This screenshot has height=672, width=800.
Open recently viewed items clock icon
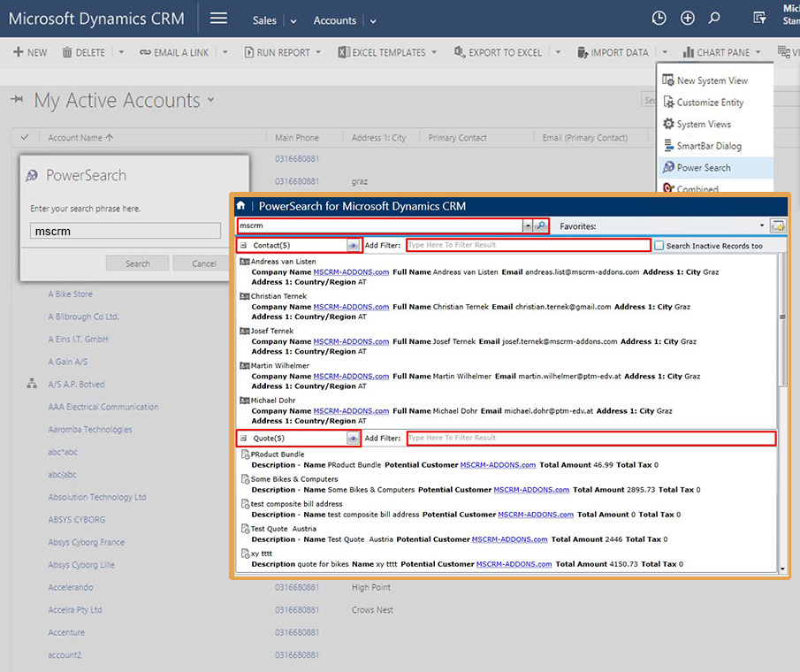pos(659,19)
